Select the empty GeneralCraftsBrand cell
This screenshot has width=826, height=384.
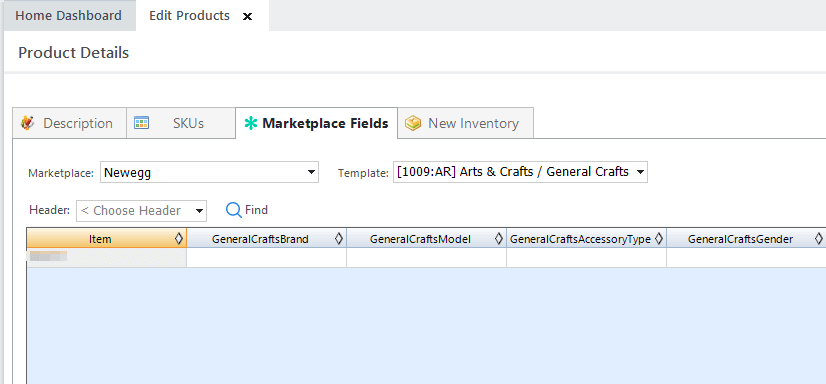coord(267,258)
